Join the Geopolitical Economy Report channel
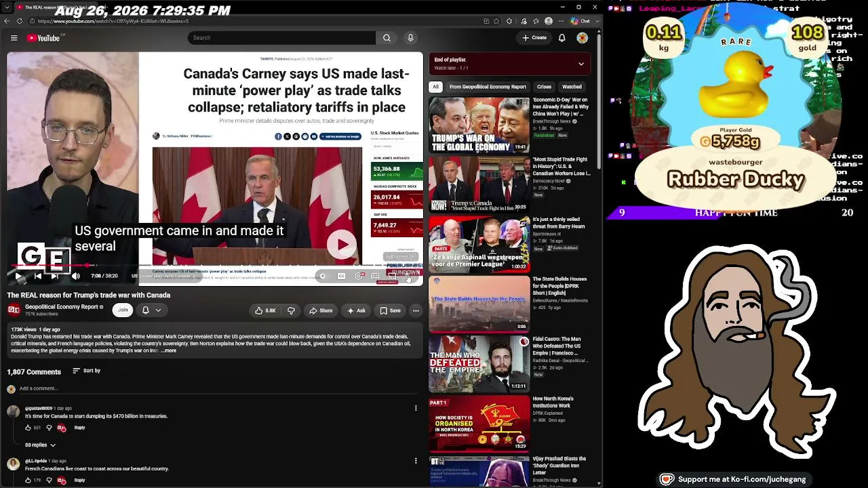The height and width of the screenshot is (488, 868). tap(123, 310)
